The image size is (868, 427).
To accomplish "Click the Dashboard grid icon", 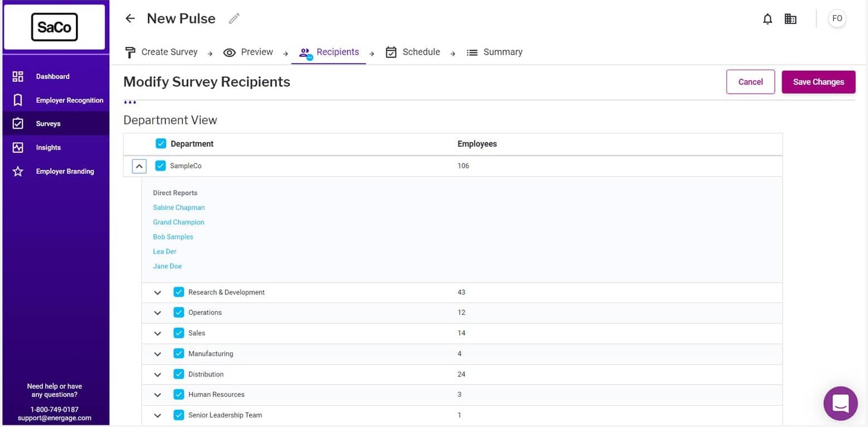I will point(18,76).
